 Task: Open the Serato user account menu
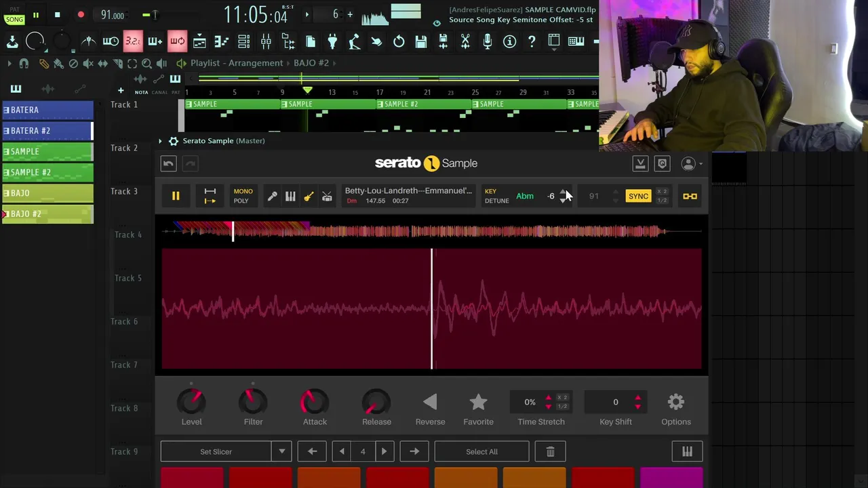pyautogui.click(x=692, y=163)
